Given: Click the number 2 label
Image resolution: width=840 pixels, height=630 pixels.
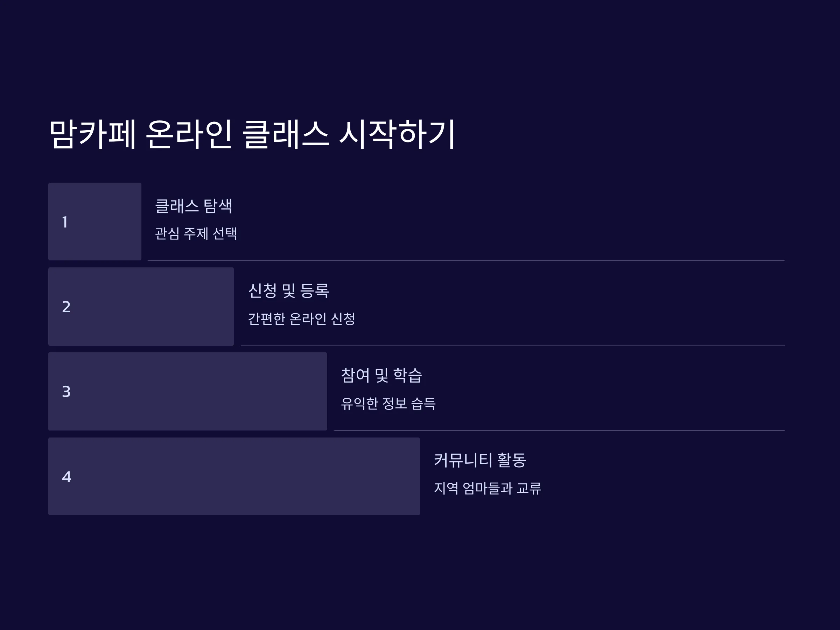Looking at the screenshot, I should pyautogui.click(x=66, y=307).
